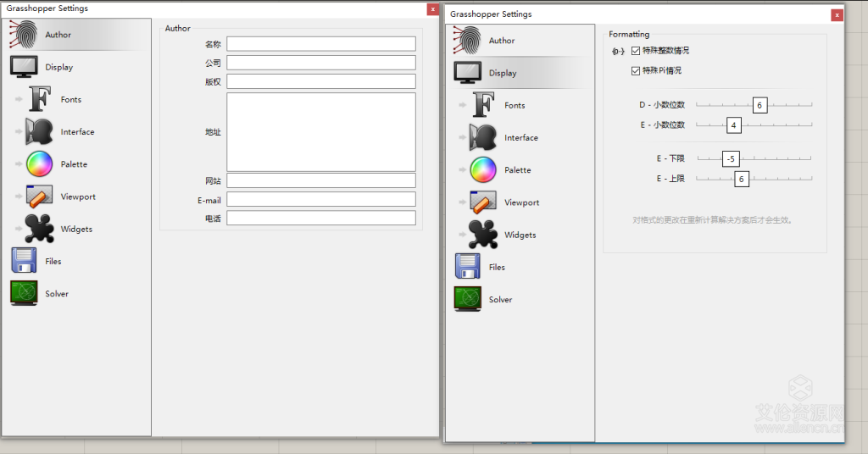Click the Widgets splat icon in left window
Image resolution: width=868 pixels, height=454 pixels.
[x=39, y=229]
